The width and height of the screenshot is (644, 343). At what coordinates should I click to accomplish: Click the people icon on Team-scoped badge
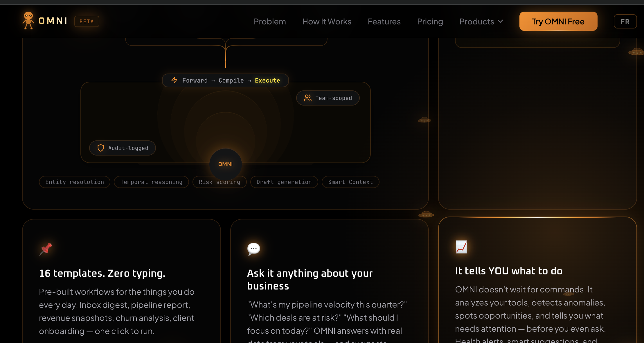click(307, 98)
